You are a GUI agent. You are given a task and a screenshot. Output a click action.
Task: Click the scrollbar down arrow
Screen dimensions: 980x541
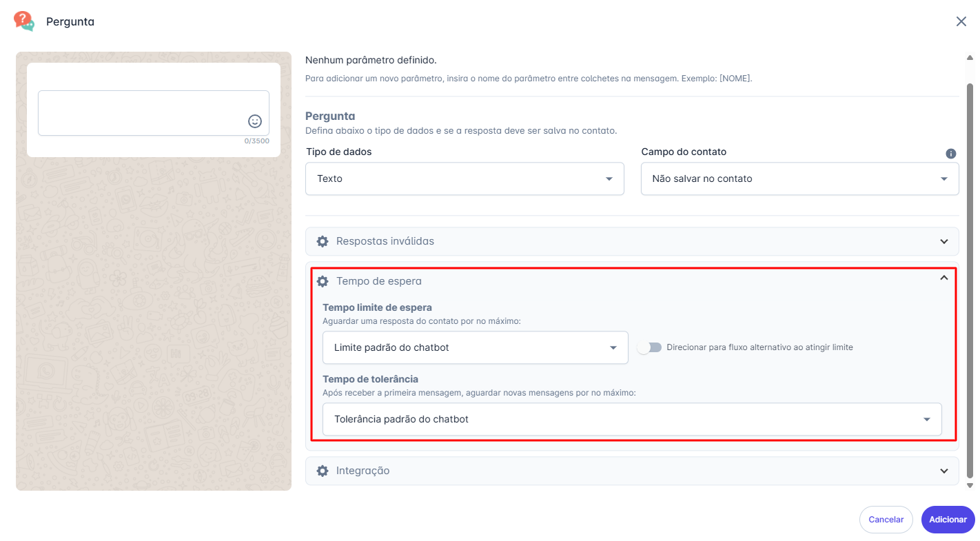click(x=970, y=485)
